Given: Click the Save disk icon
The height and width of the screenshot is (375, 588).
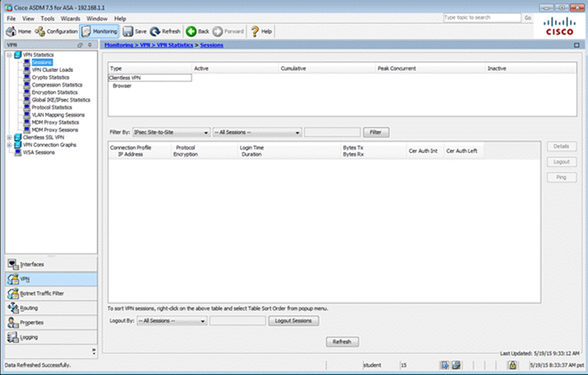Looking at the screenshot, I should click(128, 31).
